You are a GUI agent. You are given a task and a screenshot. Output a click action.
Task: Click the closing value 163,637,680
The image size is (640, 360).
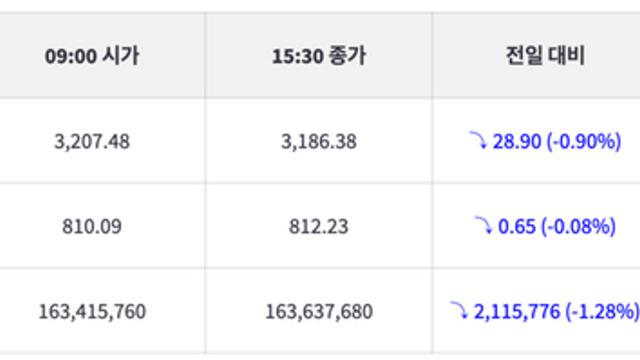319,311
